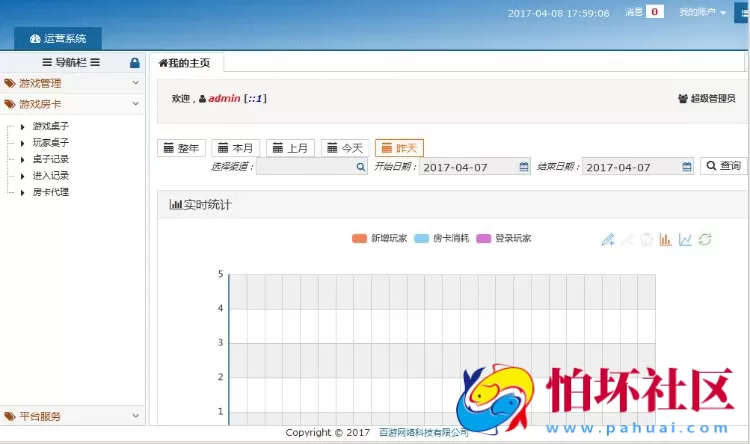Click the top-right menu toggle icon
750x444 pixels.
pos(743,13)
